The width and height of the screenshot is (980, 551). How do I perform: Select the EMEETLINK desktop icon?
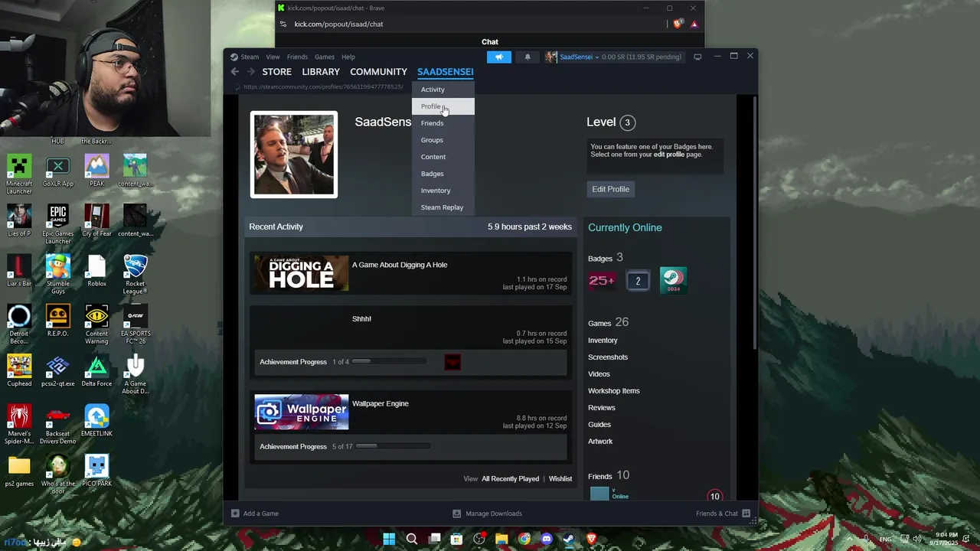point(96,420)
